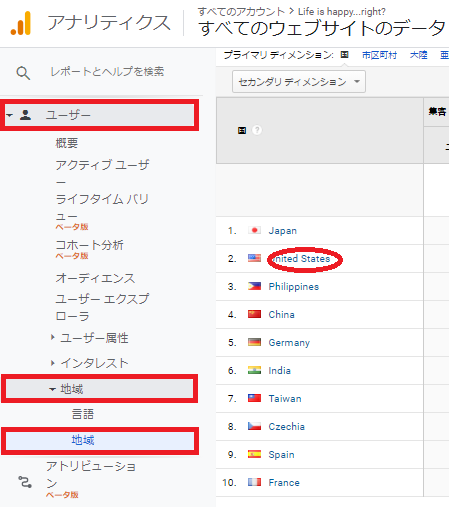
Task: Collapse the ユーザー section arrow
Action: (x=9, y=115)
